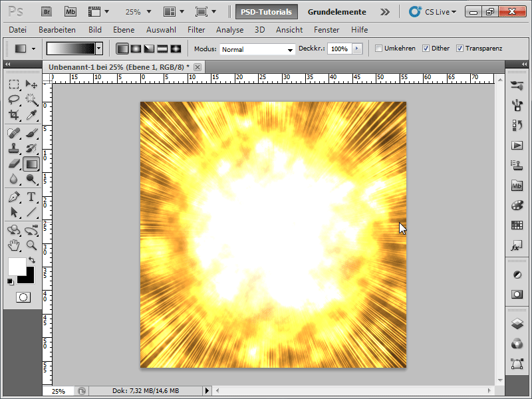Screen dimensions: 532x399
Task: Select the Blur drop tool
Action: 14,179
